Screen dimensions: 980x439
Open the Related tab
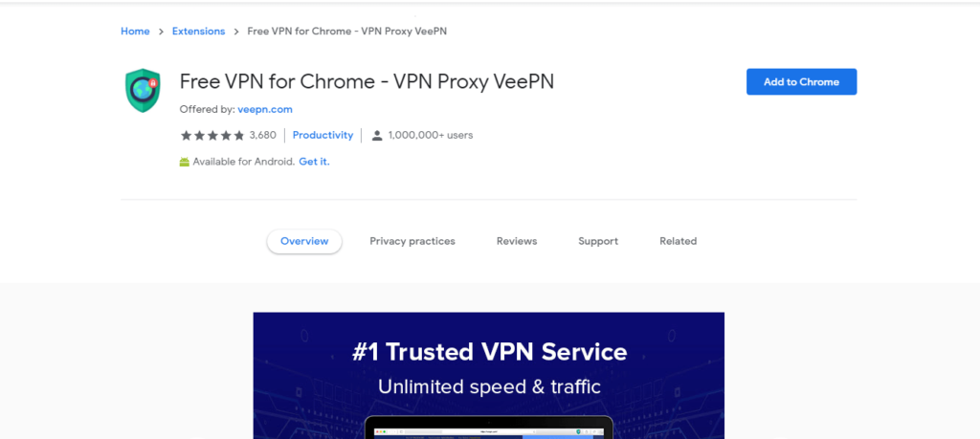click(x=679, y=241)
